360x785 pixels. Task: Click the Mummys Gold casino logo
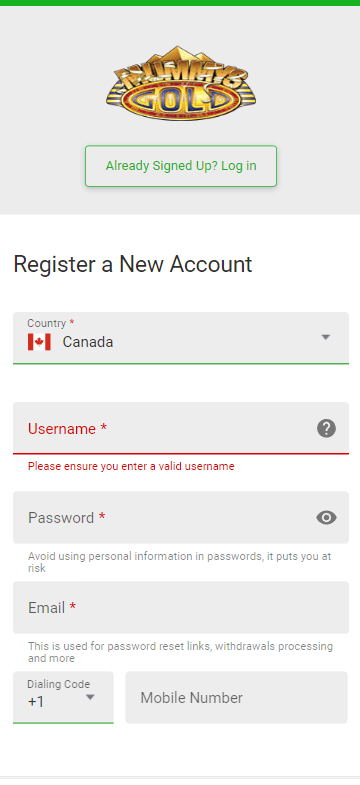181,83
